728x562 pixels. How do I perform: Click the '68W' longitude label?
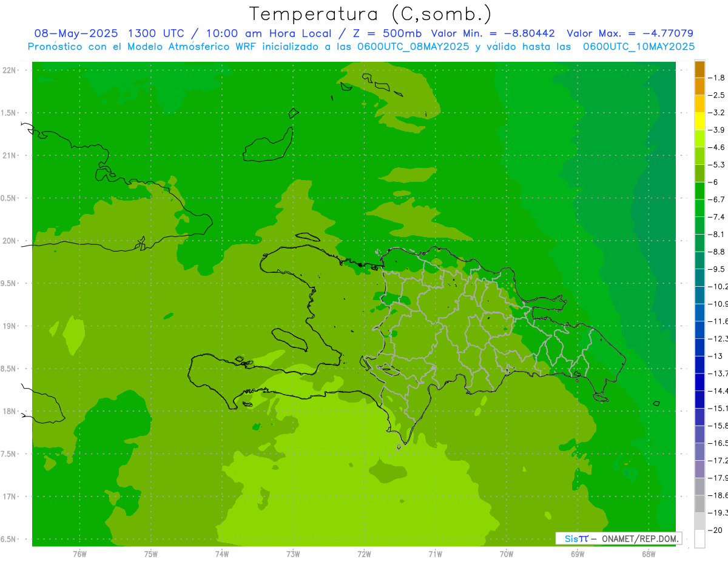[649, 554]
